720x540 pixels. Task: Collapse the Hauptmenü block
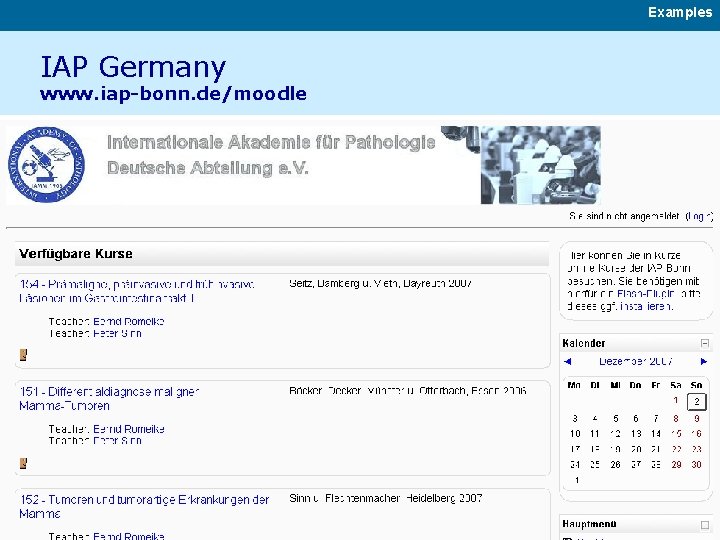click(x=705, y=524)
